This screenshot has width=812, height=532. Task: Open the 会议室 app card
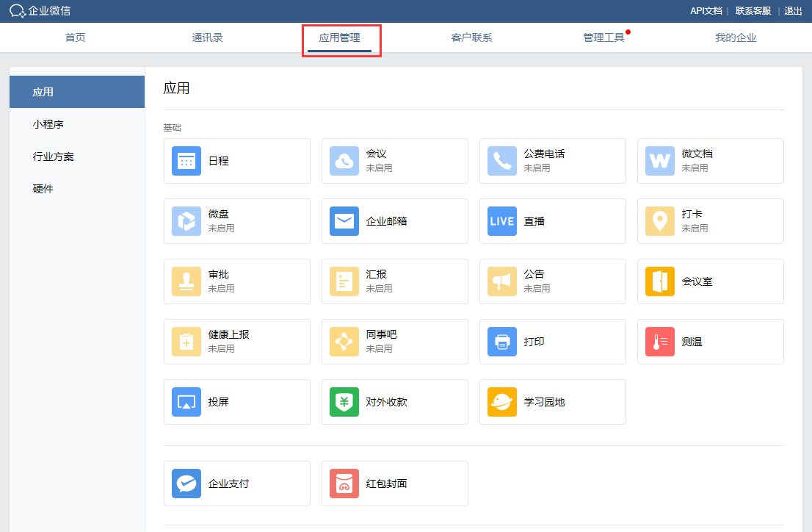pos(710,281)
